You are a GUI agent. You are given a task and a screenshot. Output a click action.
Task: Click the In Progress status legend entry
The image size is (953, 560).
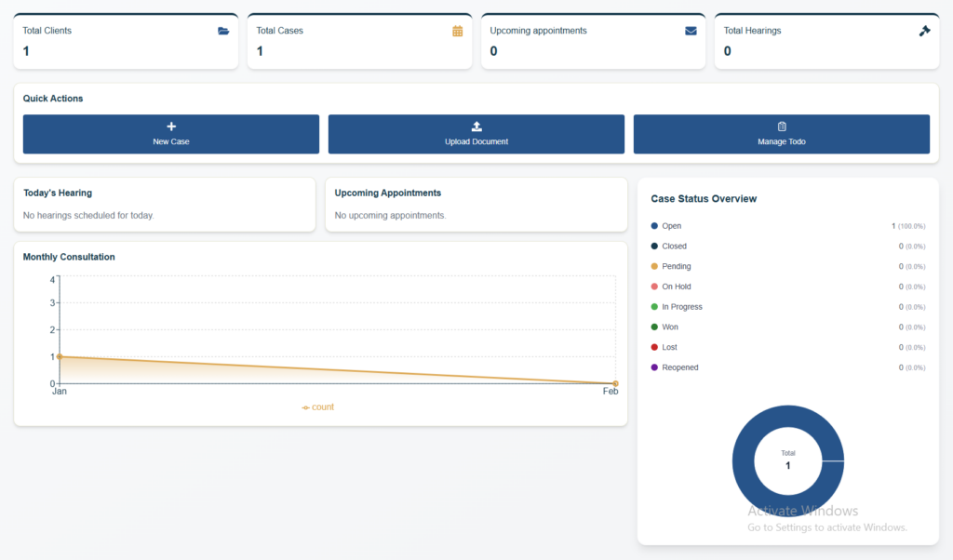pos(677,307)
